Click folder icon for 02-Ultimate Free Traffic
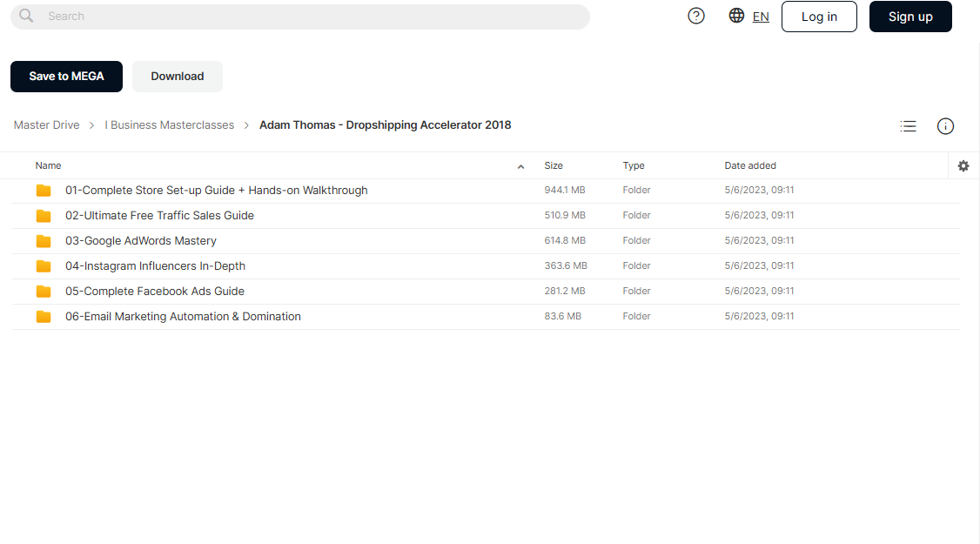This screenshot has height=544, width=980. point(44,216)
